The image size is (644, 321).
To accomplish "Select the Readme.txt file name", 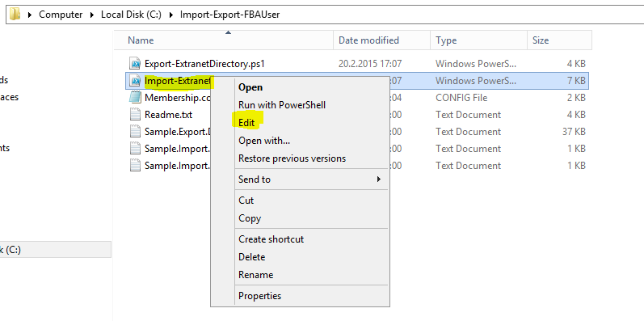I will 168,115.
